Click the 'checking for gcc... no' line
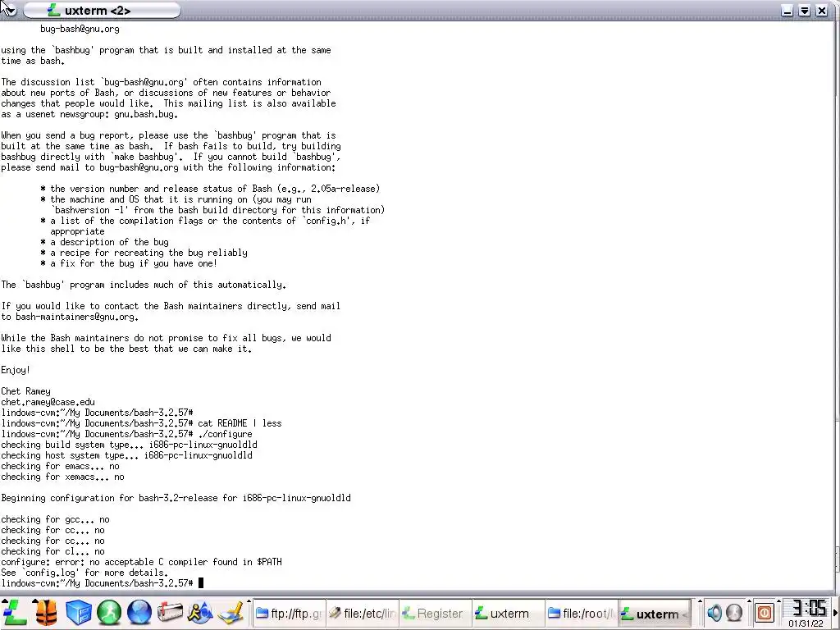Screen dimensions: 840x630 point(55,519)
